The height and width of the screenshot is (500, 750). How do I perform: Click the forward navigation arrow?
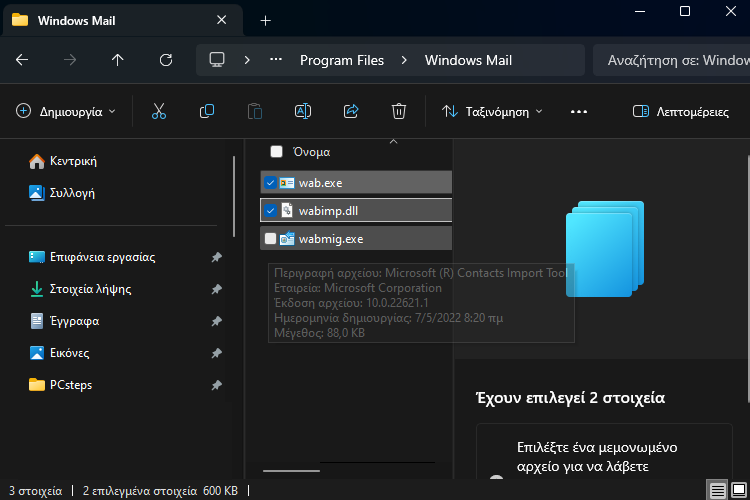click(70, 60)
